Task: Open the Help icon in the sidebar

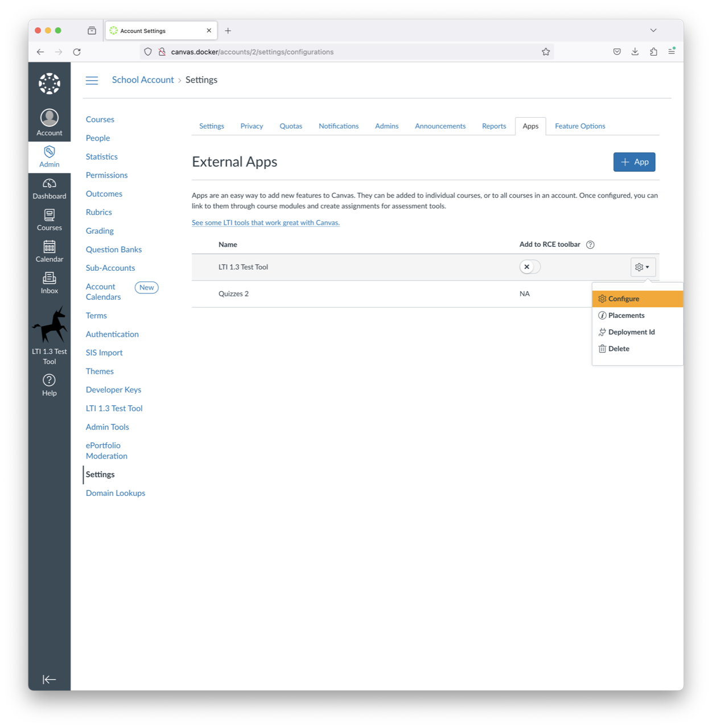Action: click(x=49, y=381)
